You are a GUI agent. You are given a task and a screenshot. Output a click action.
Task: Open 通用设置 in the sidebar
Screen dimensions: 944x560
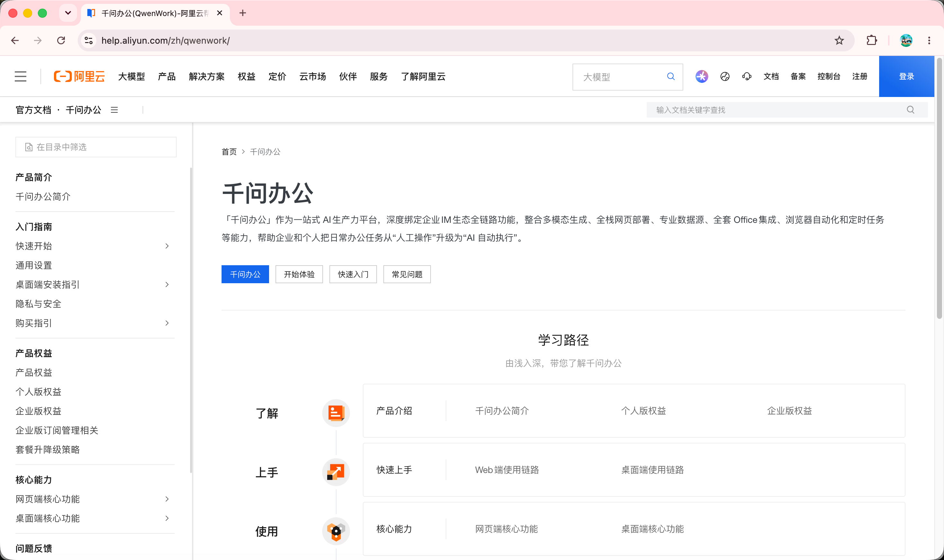34,265
